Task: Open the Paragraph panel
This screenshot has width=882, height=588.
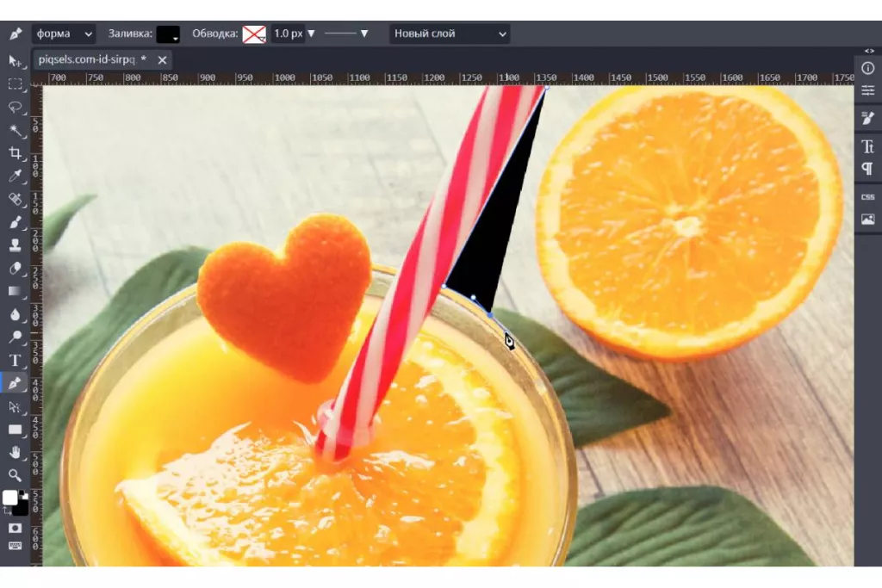Action: coord(868,169)
